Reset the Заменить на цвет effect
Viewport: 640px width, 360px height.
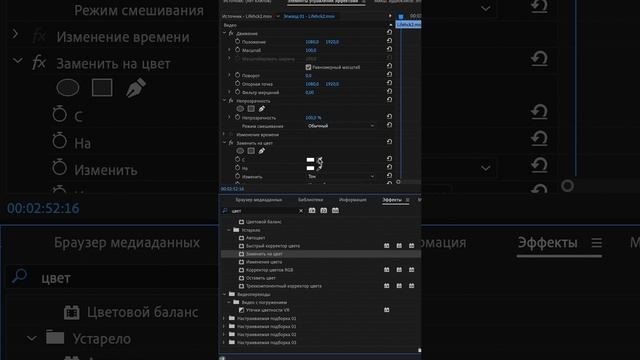coord(389,142)
